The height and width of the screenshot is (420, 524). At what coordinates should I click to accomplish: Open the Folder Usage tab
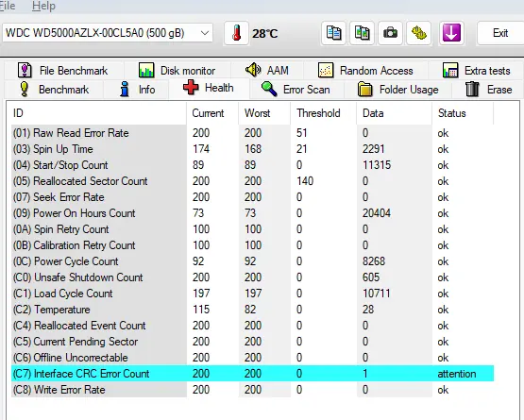(x=397, y=90)
